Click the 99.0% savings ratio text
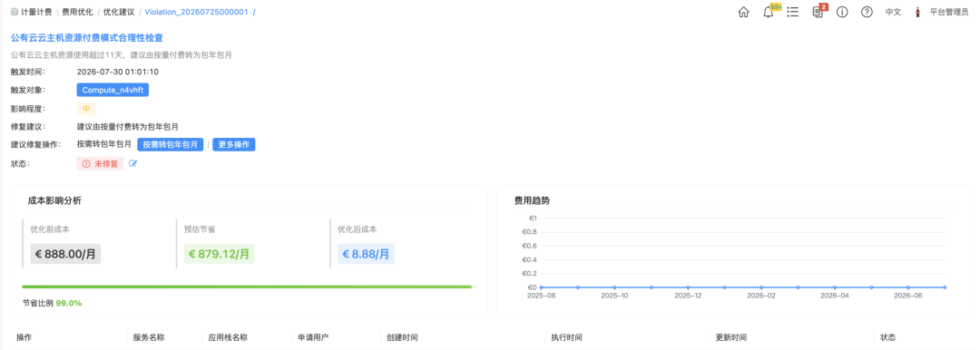This screenshot has height=350, width=980. click(69, 303)
